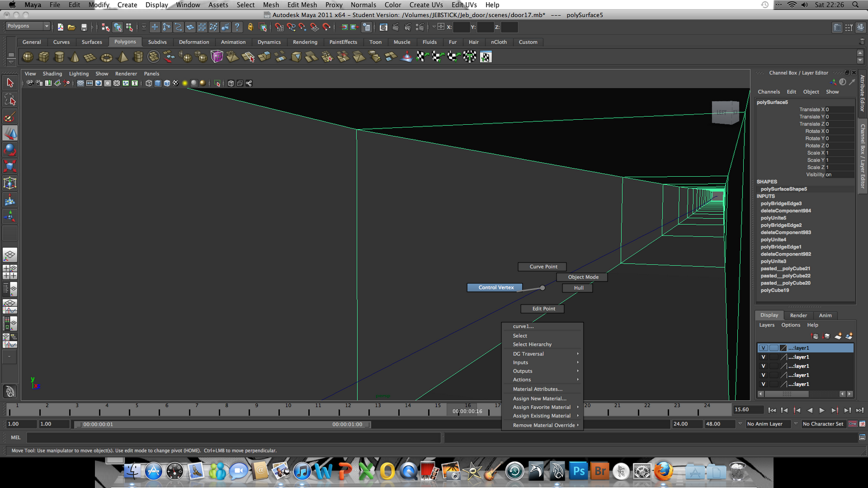Enable smooth shading icon in viewport toolbar
This screenshot has width=868, height=488.
(157, 83)
